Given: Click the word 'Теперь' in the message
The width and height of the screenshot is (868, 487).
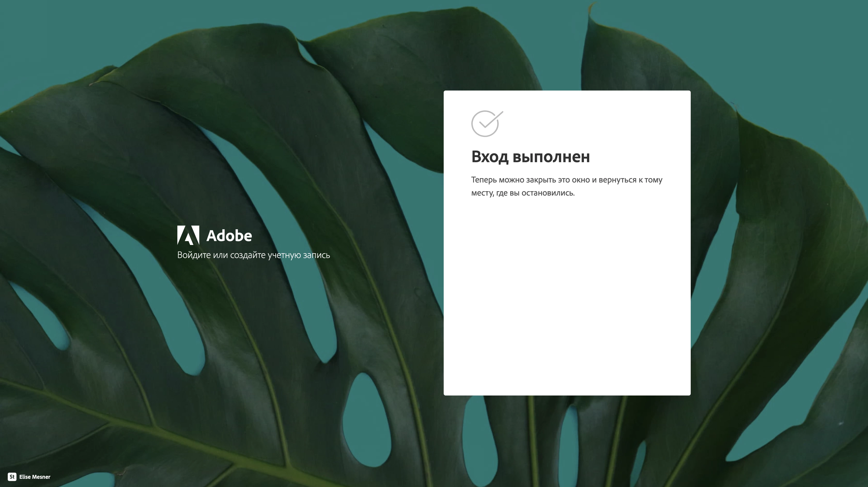Looking at the screenshot, I should (484, 180).
